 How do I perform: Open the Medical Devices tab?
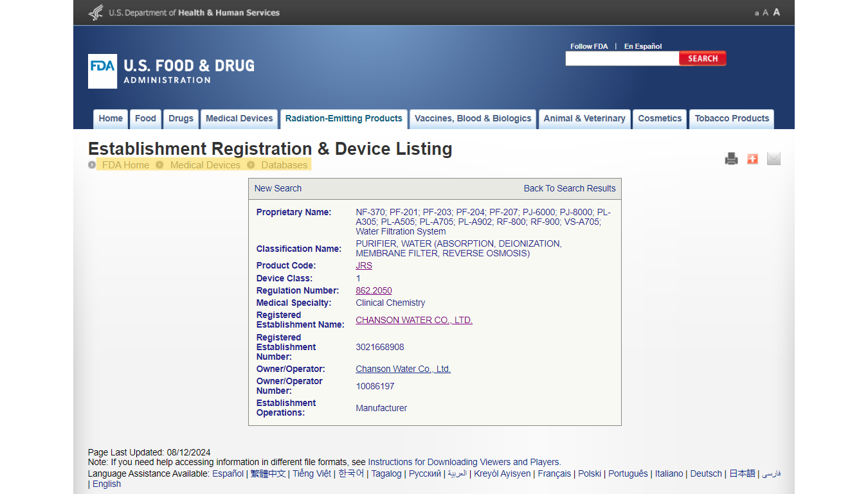click(x=239, y=119)
